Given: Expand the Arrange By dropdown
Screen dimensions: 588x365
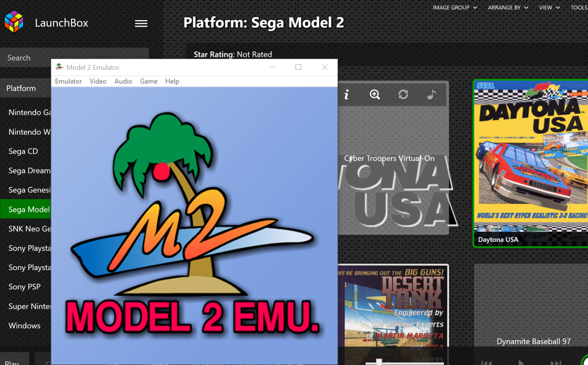Looking at the screenshot, I should click(x=508, y=7).
